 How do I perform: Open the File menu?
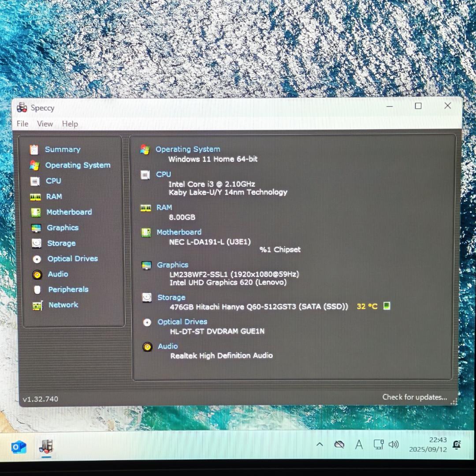pyautogui.click(x=22, y=124)
